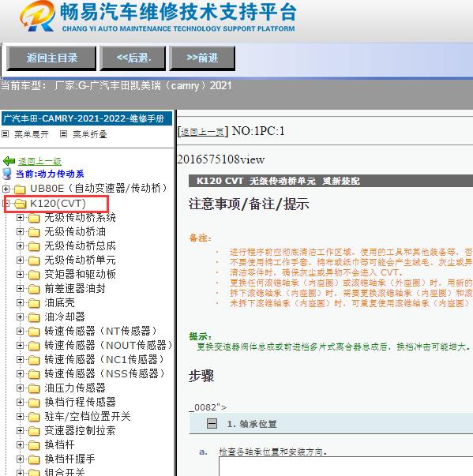Screen dimensions: 473x476
Task: Click the 菜单折叠 menu collapse icon
Action: coord(63,133)
